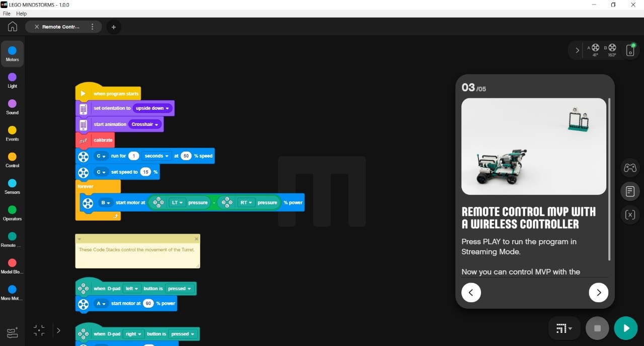Click motor A port reading 41°
This screenshot has width=644, height=346.
tap(594, 50)
